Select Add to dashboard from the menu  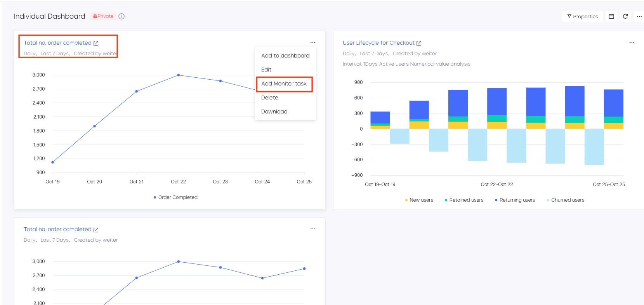[x=285, y=56]
